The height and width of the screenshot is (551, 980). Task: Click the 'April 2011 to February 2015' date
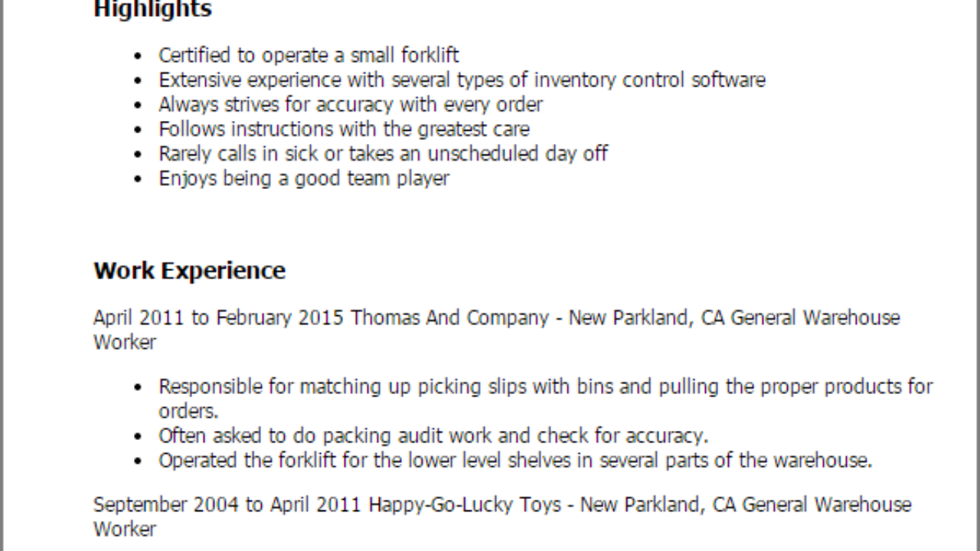[219, 318]
